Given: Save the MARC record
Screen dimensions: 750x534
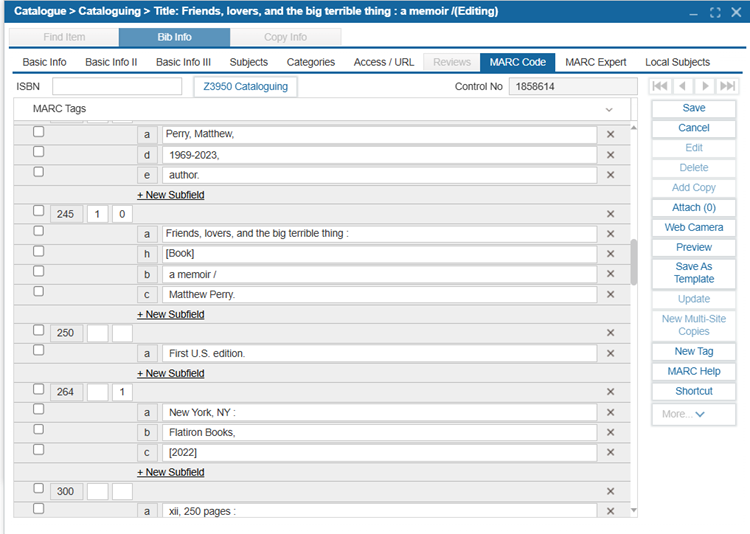Looking at the screenshot, I should (694, 108).
